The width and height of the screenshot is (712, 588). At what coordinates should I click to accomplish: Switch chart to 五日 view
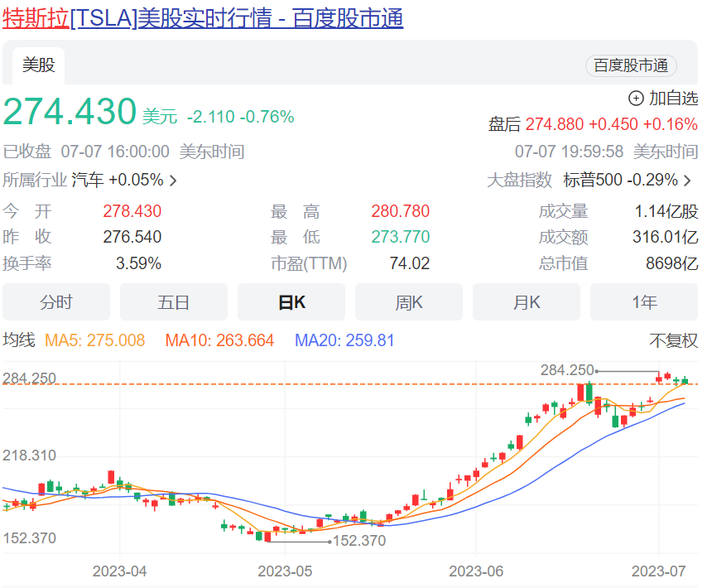(x=174, y=302)
